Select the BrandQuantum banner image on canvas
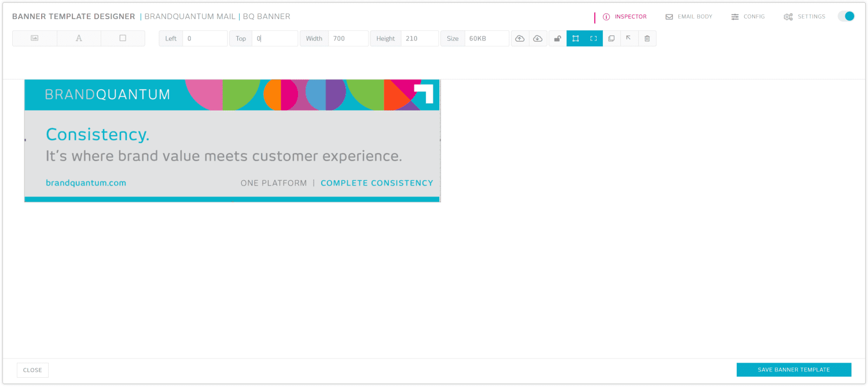The image size is (868, 387). [x=232, y=141]
